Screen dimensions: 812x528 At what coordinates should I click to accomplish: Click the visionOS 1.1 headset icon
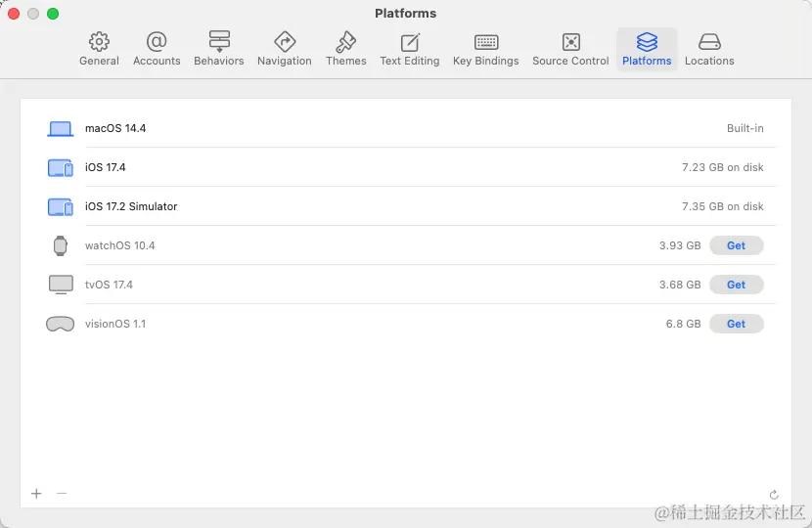[x=60, y=324]
